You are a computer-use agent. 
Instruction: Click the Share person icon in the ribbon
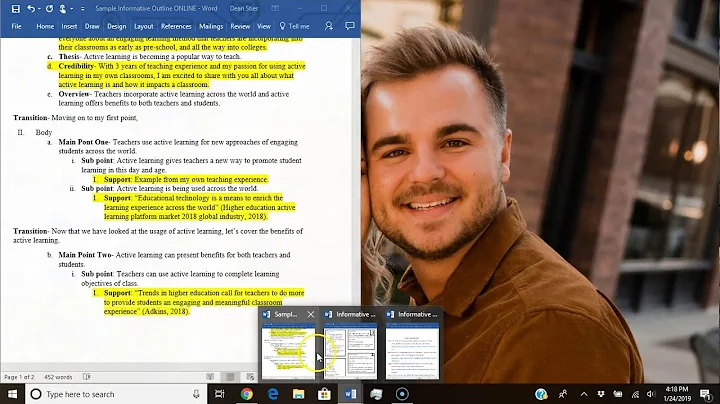tap(329, 26)
